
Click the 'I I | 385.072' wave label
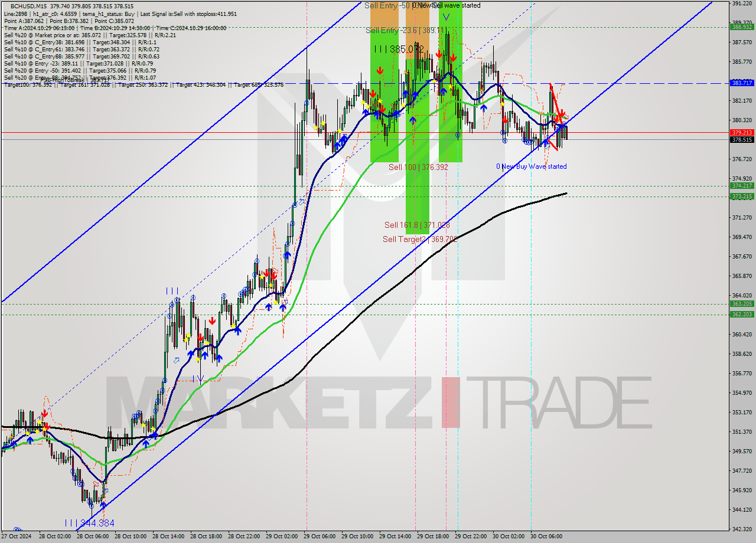click(x=399, y=50)
